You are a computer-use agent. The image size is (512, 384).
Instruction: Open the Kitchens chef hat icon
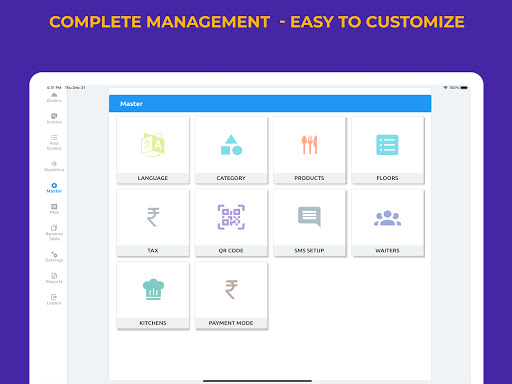(153, 289)
